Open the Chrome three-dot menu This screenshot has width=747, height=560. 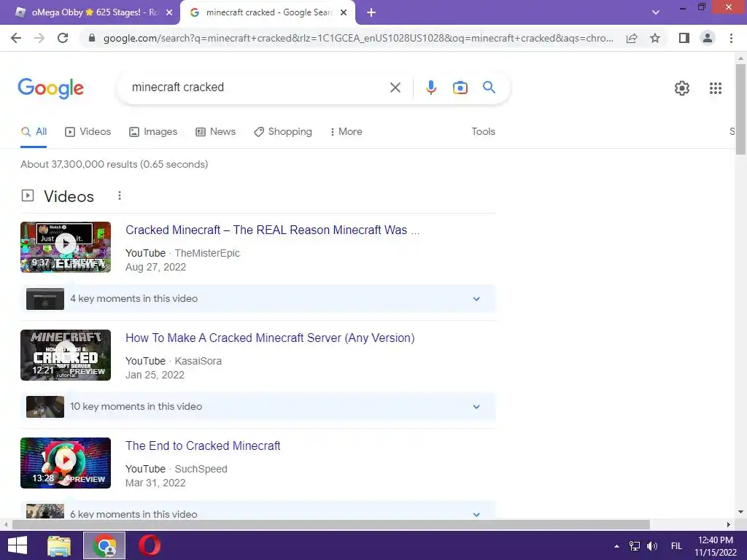pos(731,38)
